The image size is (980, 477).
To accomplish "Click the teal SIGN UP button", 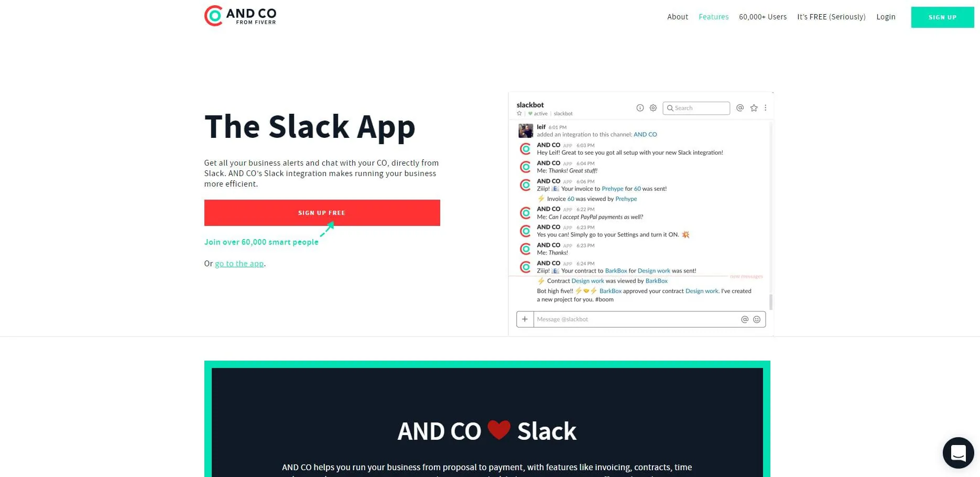I will 942,17.
